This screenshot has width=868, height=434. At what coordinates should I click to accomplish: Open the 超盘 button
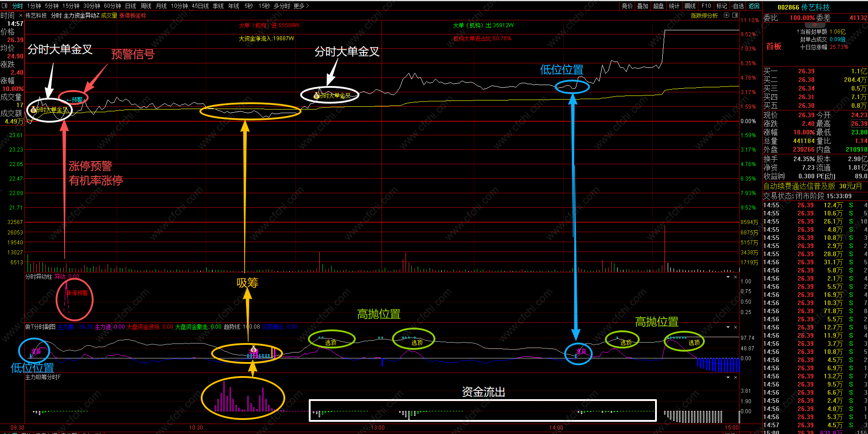coord(658,6)
